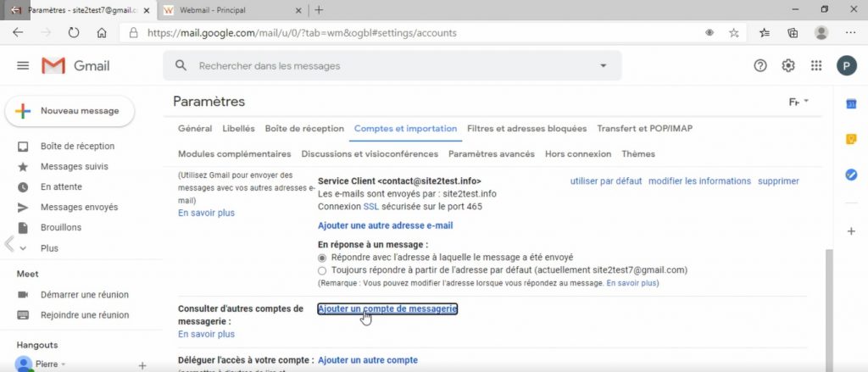Switch to Webmail - Principal browser tab
868x372 pixels.
point(232,10)
